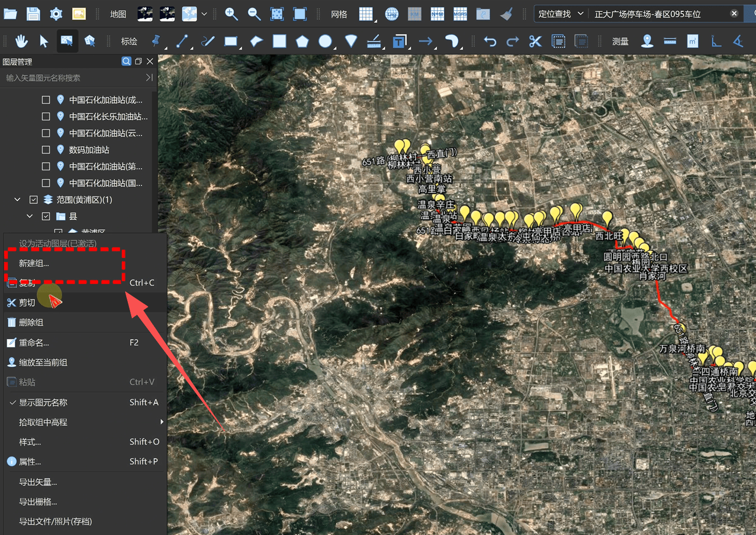Select the KM kilometer grid icon
The height and width of the screenshot is (535, 756).
click(415, 14)
